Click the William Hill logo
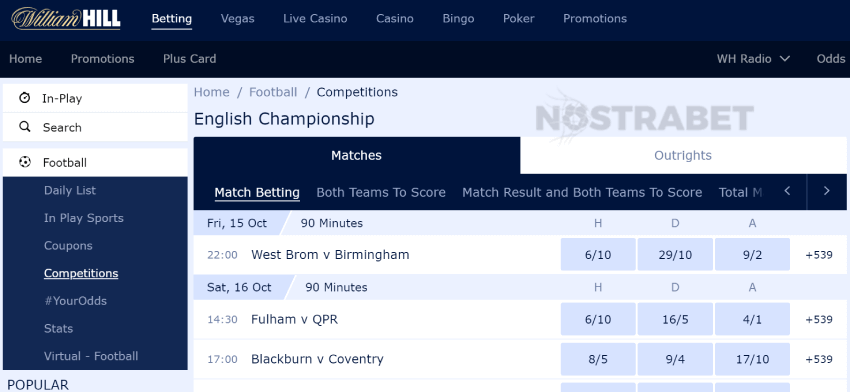The width and height of the screenshot is (850, 392). [x=66, y=18]
